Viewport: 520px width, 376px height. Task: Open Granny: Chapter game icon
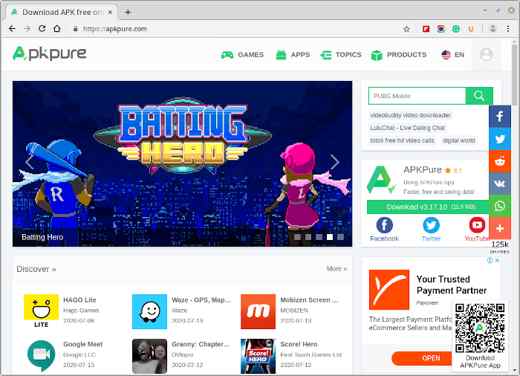pos(149,356)
